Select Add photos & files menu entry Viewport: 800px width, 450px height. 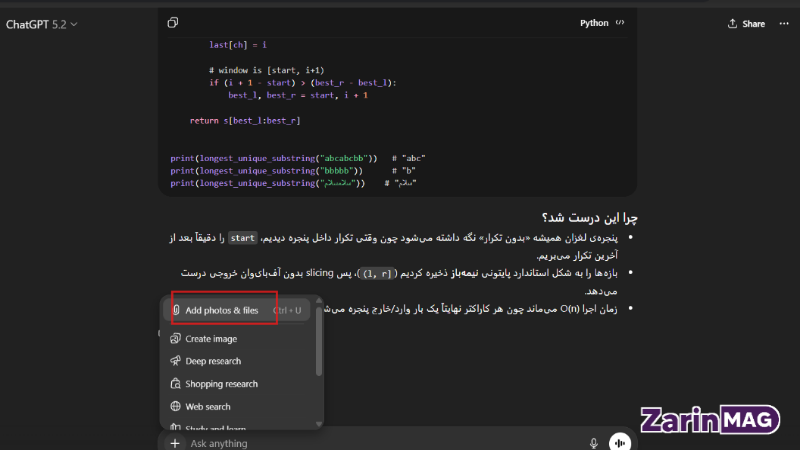tap(237, 310)
